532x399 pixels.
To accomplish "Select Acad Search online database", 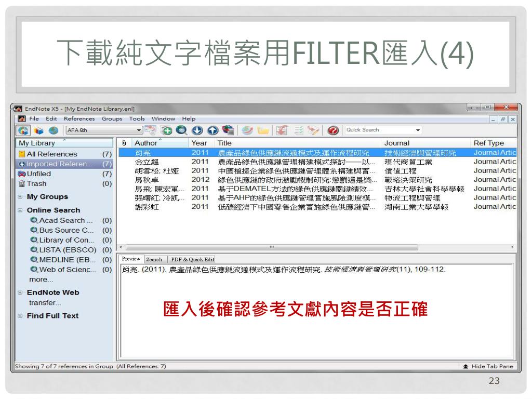I will pyautogui.click(x=71, y=220).
